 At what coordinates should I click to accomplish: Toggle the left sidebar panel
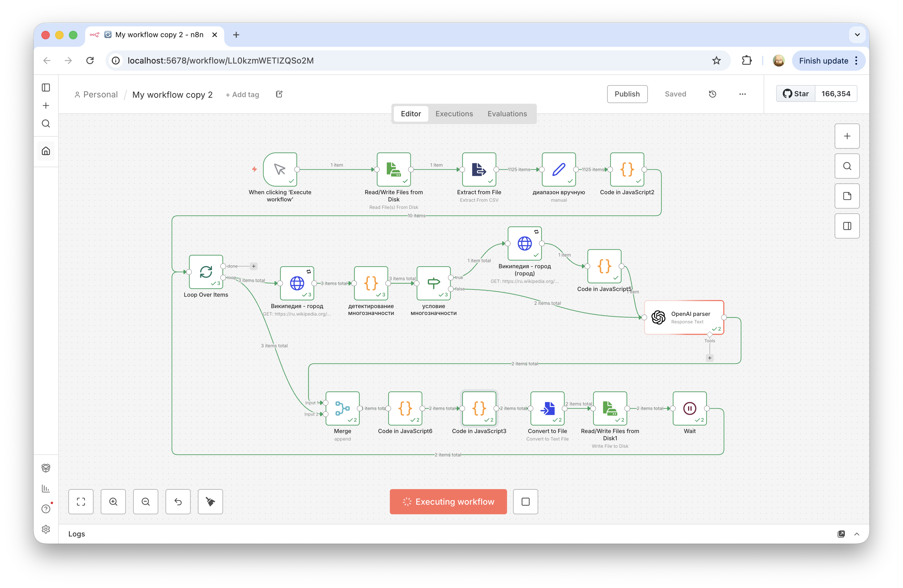46,88
